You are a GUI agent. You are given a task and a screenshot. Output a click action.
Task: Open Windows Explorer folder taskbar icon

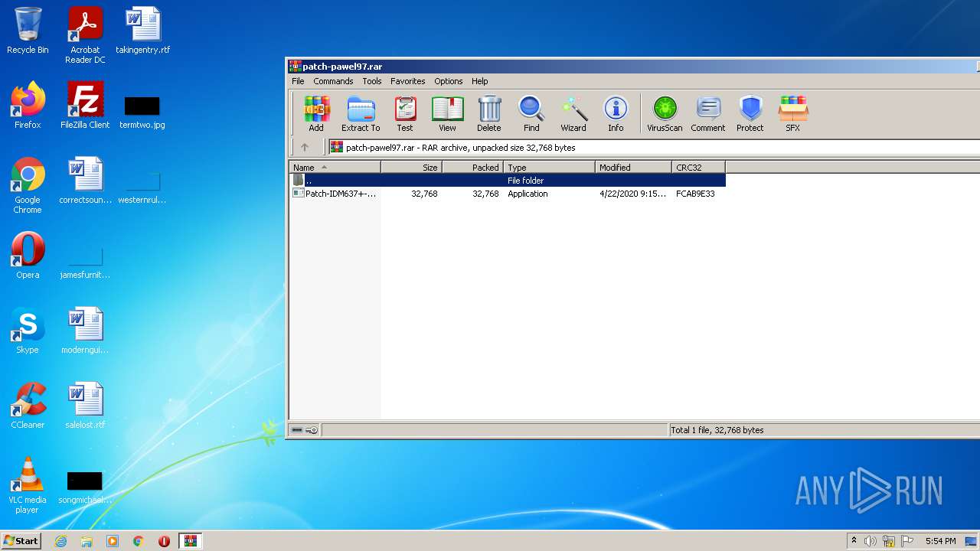87,541
